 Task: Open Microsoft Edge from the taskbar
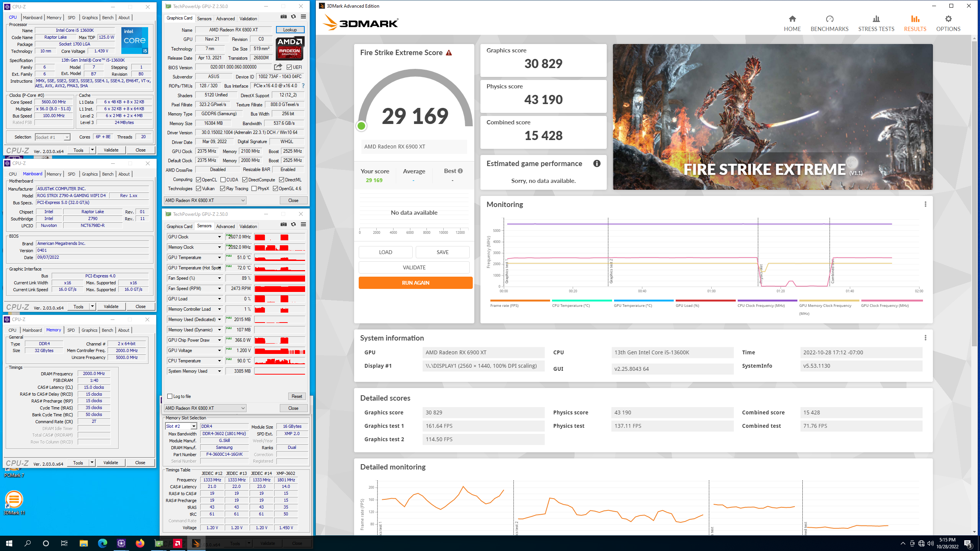click(x=102, y=543)
